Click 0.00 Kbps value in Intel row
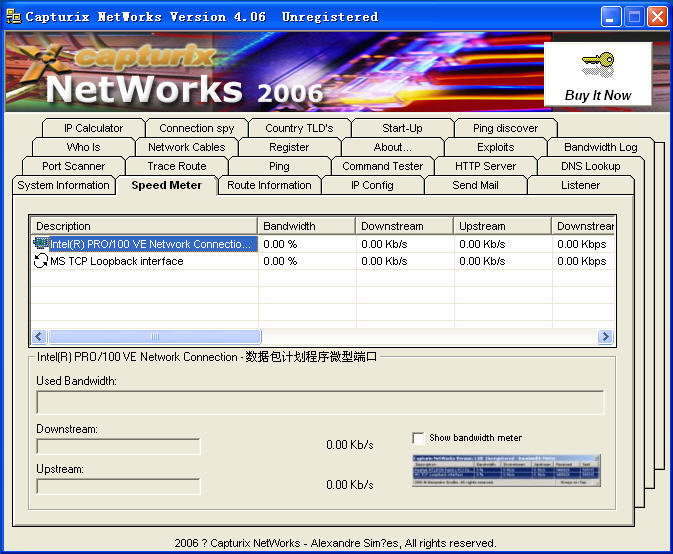Viewport: 673px width, 554px height. click(x=582, y=244)
